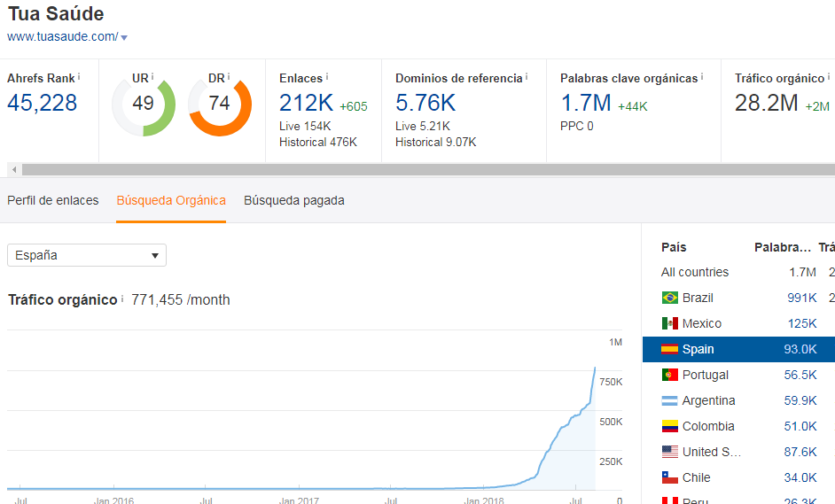835x504 pixels.
Task: Click the Ahrefs Rank value 45,228
Action: 42,103
